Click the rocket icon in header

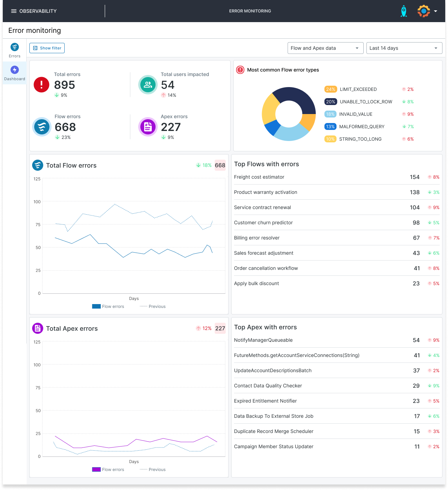point(403,11)
